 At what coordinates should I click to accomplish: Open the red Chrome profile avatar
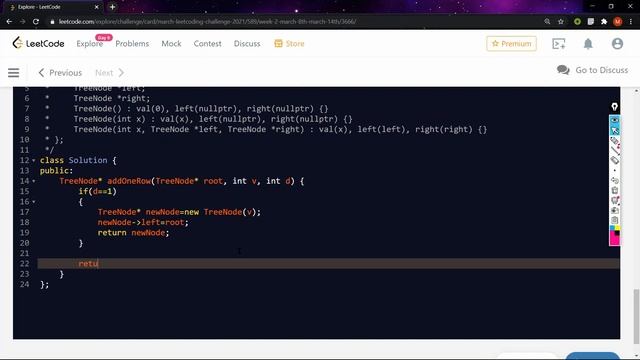click(x=618, y=22)
